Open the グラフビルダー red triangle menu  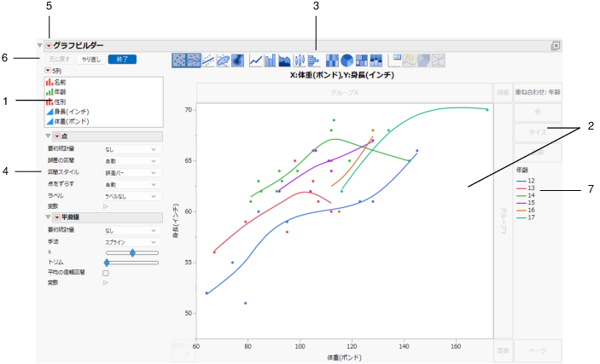point(49,46)
